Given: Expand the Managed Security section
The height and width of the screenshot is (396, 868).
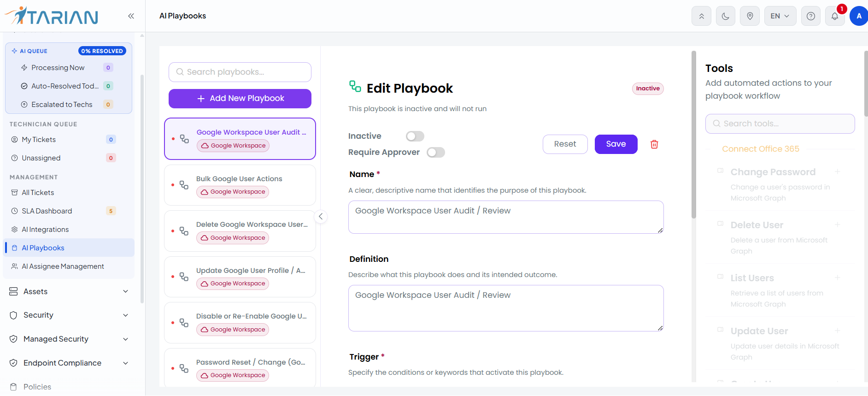Looking at the screenshot, I should (x=69, y=339).
